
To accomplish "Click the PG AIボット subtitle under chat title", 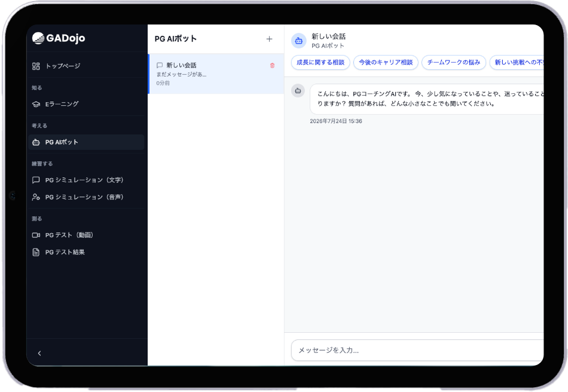I will pos(328,45).
